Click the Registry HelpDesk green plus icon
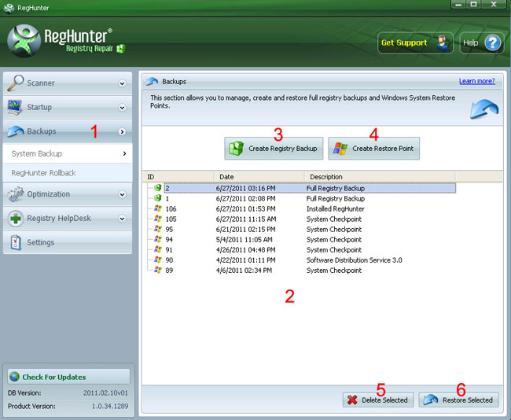Screen dimensions: 511x420 pos(15,219)
